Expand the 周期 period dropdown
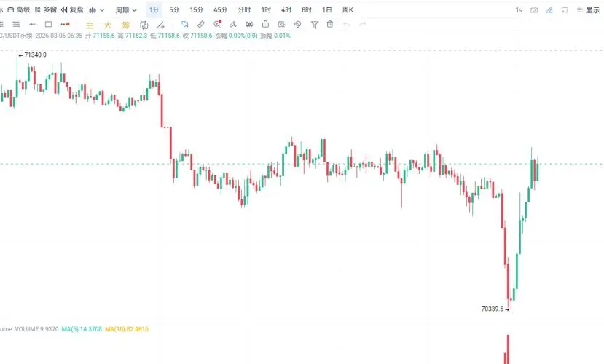This screenshot has height=364, width=604. pos(126,10)
